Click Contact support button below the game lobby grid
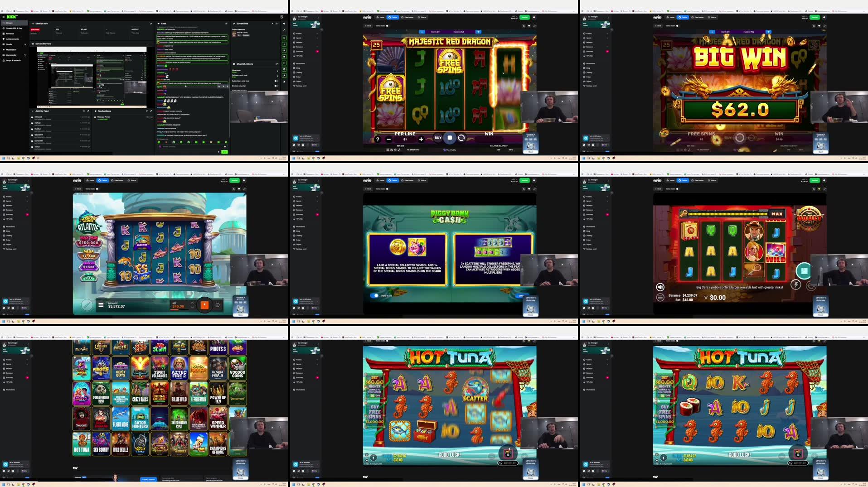This screenshot has width=868, height=487. tap(148, 479)
